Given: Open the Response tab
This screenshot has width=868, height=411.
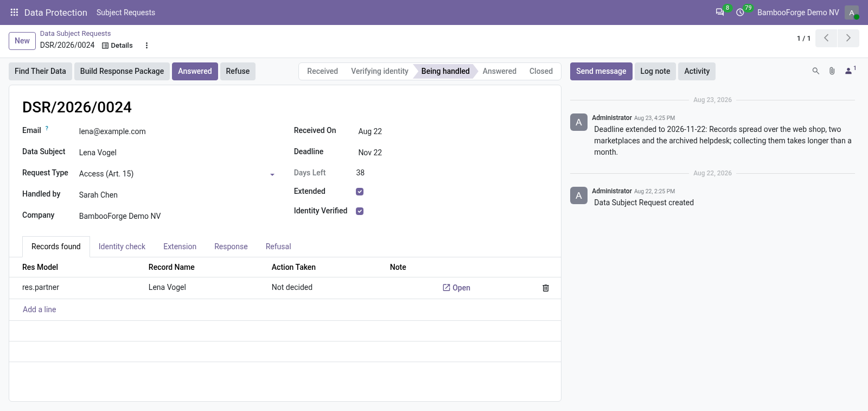Looking at the screenshot, I should 231,246.
